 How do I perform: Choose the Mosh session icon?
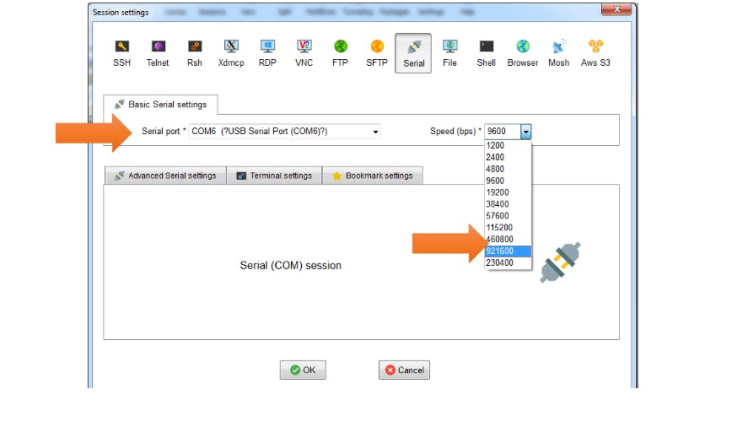[559, 53]
